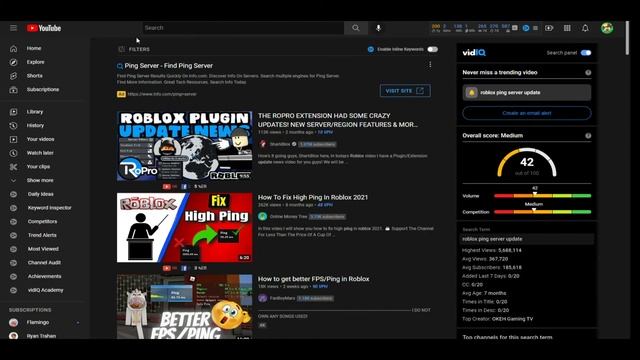Go to Home in the sidebar

point(34,48)
